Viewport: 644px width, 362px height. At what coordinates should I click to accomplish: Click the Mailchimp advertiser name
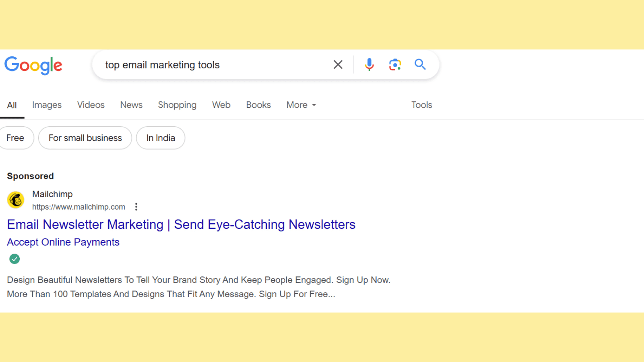52,194
